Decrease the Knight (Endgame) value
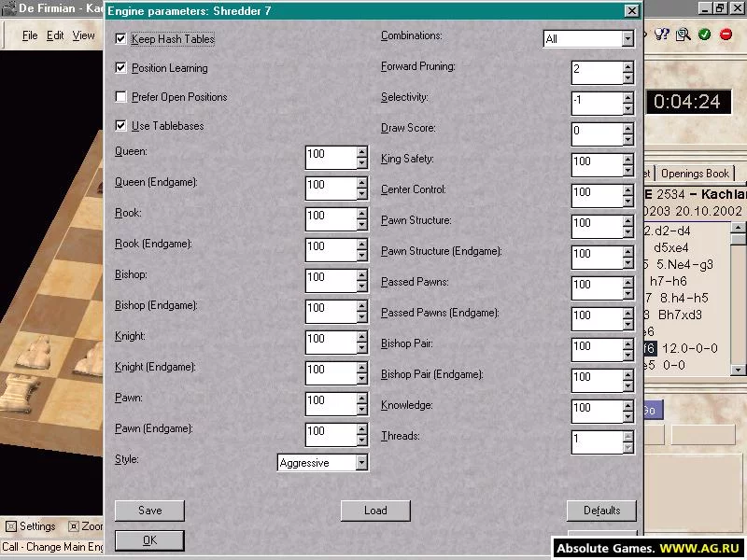Image resolution: width=747 pixels, height=560 pixels. 362,379
